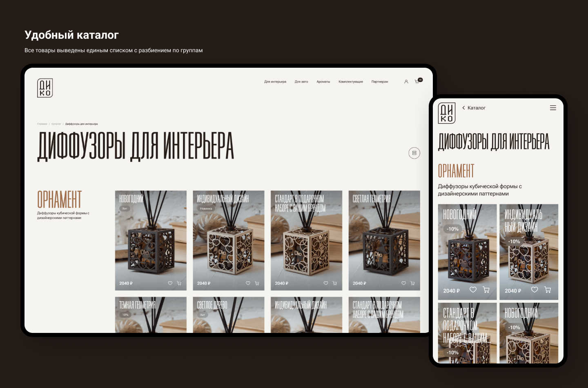This screenshot has height=388, width=588.
Task: Open mobile Стандарт в подарочном наборе card
Action: [468, 333]
